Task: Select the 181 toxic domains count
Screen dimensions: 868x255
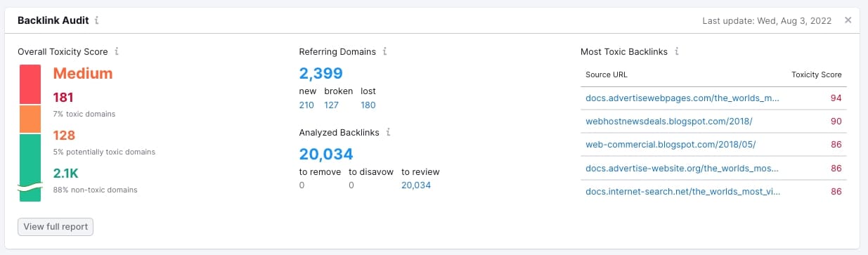Action: pyautogui.click(x=63, y=98)
